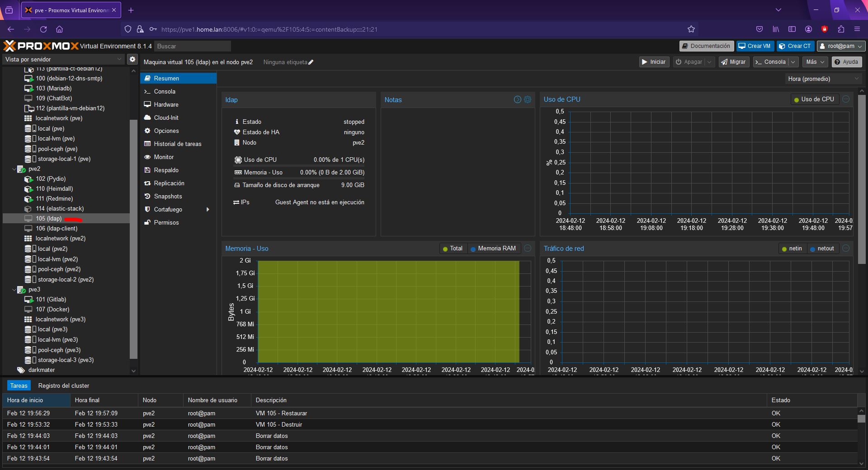Select VM 106 (ldap-client)
Viewport: 868px width, 470px height.
(57, 228)
